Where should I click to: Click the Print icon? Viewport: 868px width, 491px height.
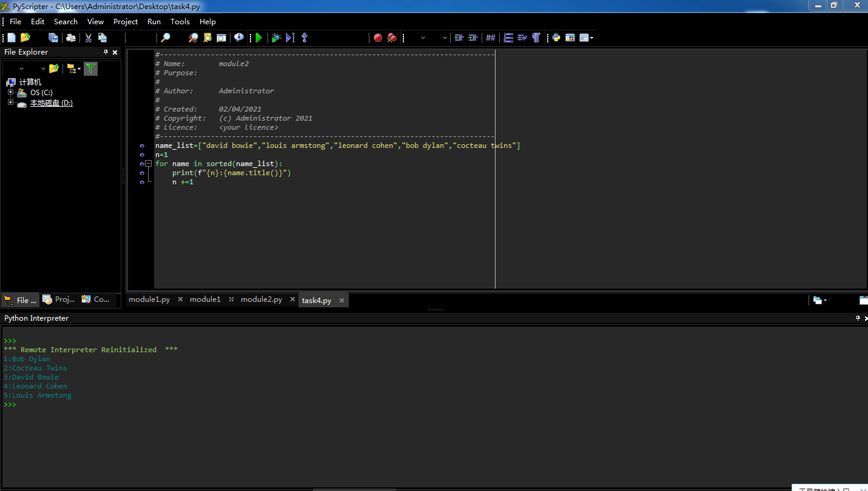(71, 38)
